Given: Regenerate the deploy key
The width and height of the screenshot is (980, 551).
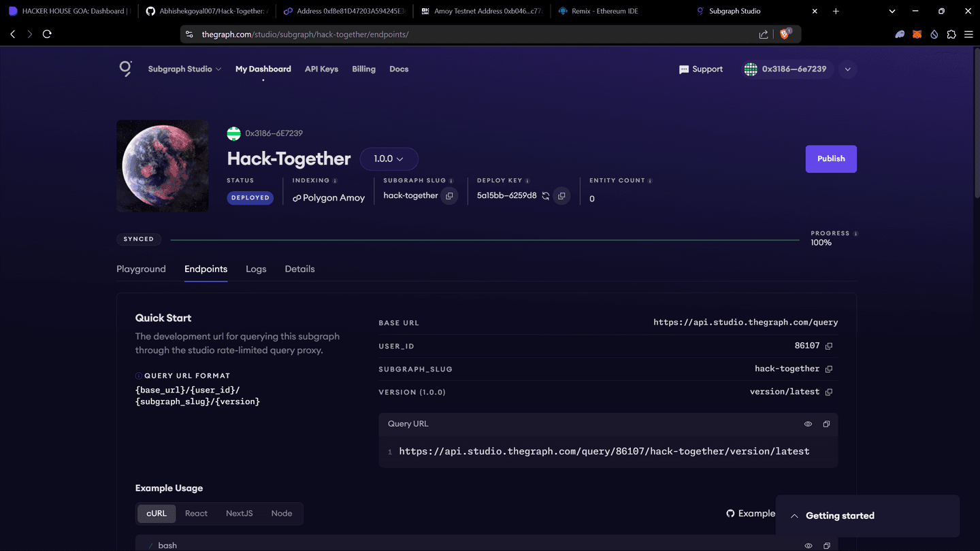Looking at the screenshot, I should 546,196.
